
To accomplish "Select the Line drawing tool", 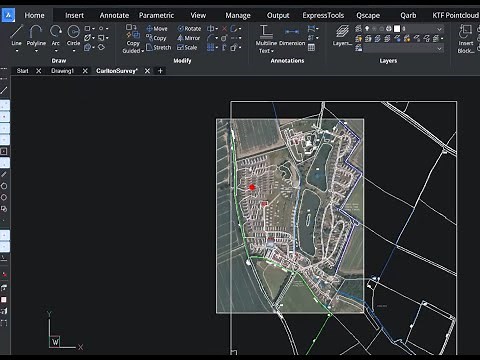I will pyautogui.click(x=16, y=35).
